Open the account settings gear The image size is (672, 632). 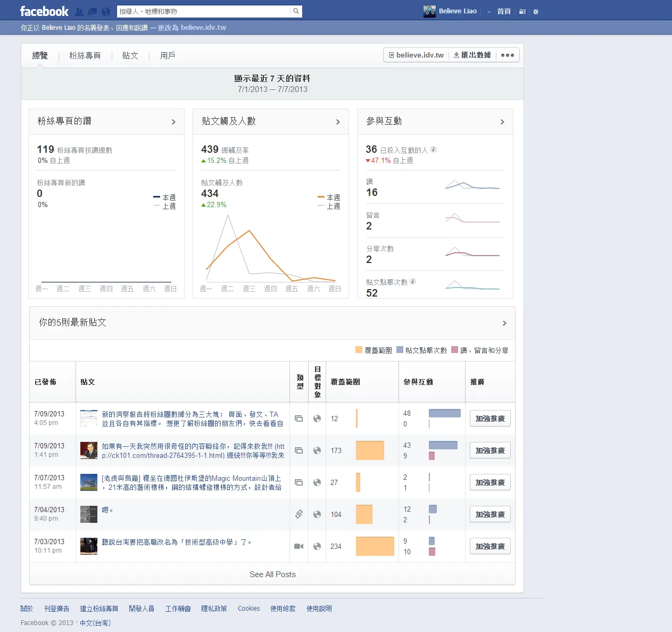[x=536, y=12]
